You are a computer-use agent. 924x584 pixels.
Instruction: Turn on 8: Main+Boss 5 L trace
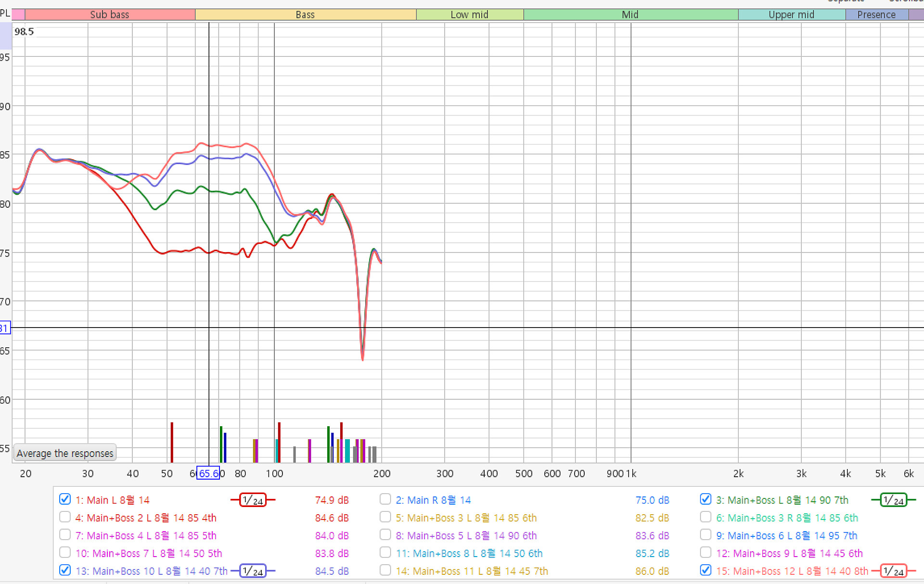(x=385, y=535)
